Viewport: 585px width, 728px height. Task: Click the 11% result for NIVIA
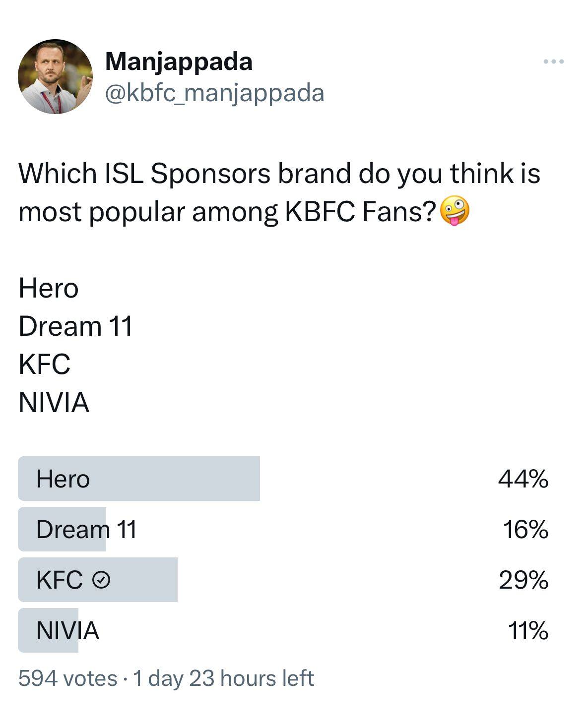527,631
